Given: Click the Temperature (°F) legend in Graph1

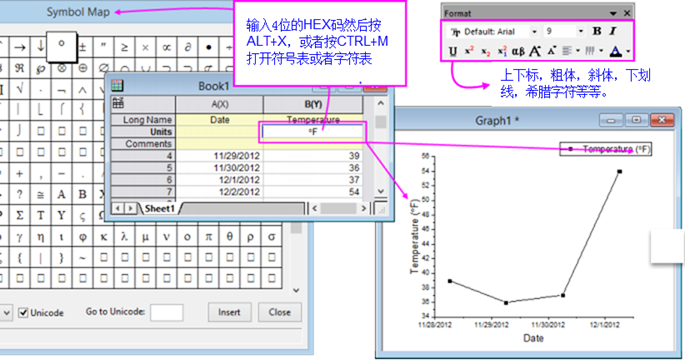Looking at the screenshot, I should (x=606, y=149).
